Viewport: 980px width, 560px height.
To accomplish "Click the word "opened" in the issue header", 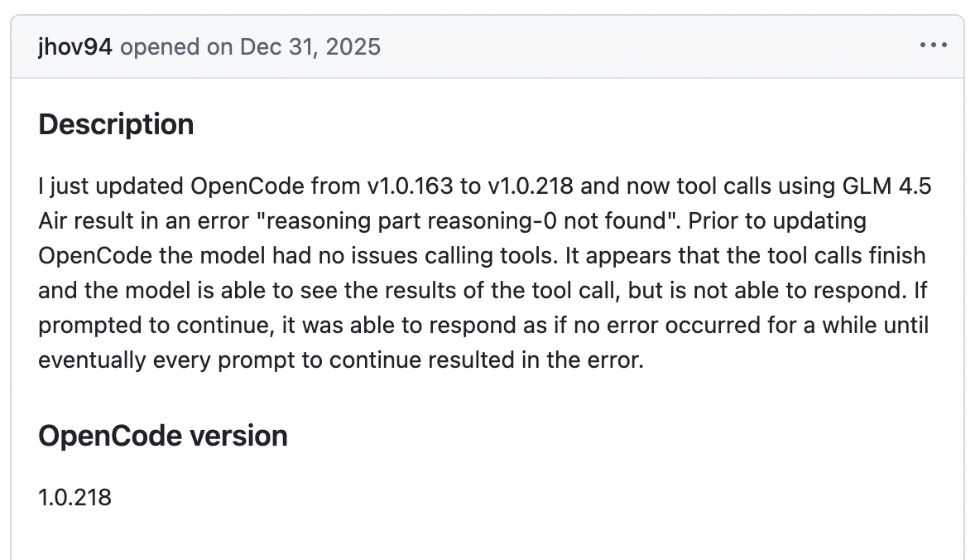I will (161, 46).
